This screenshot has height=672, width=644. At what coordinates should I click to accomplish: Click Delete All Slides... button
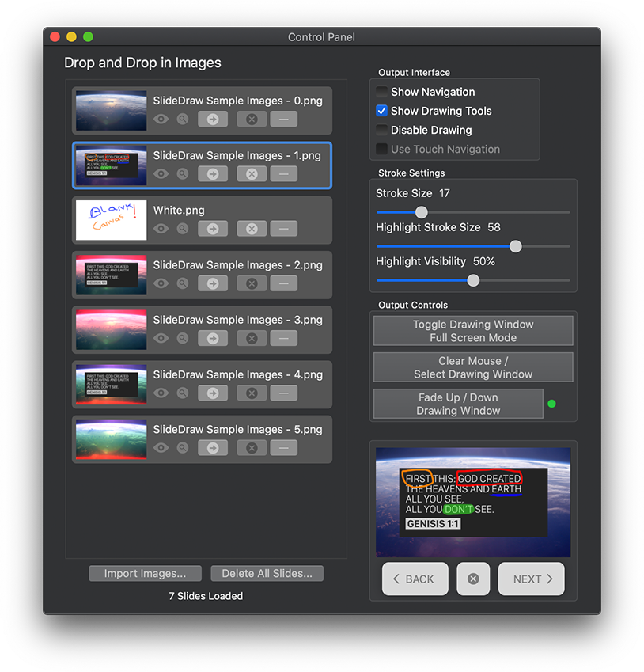[x=267, y=573]
